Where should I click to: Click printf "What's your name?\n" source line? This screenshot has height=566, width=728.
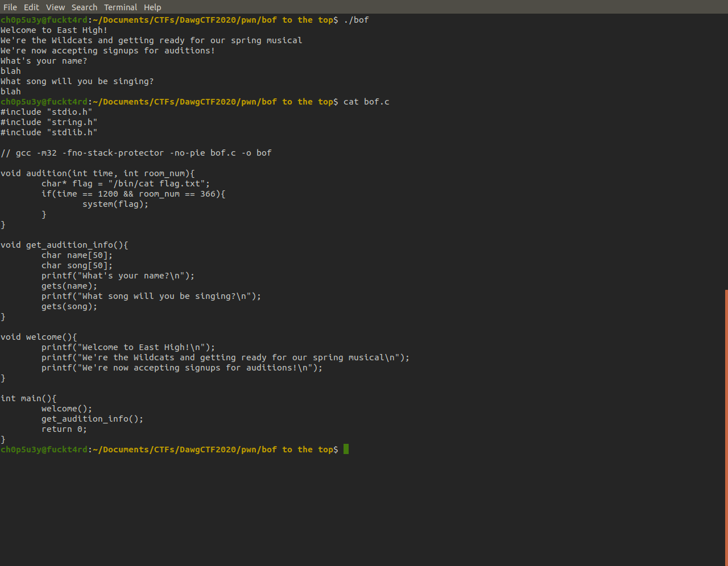(x=118, y=276)
